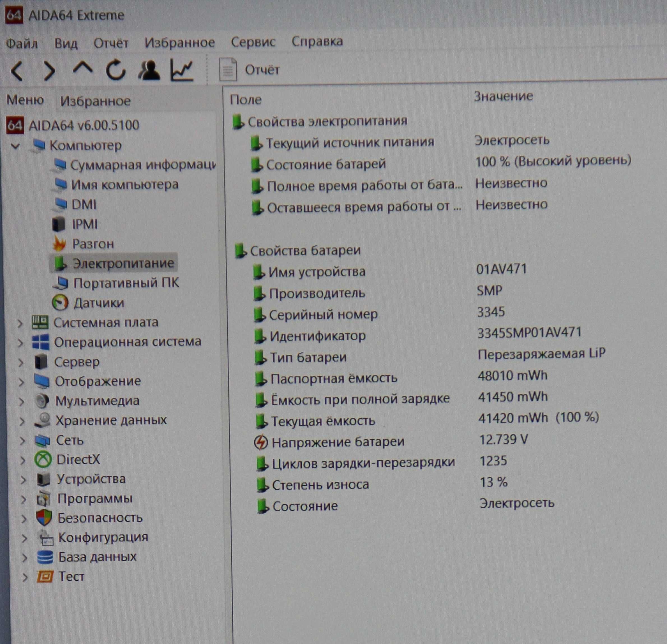Open Портативный ПК tree item
This screenshot has width=667, height=644.
(x=126, y=283)
